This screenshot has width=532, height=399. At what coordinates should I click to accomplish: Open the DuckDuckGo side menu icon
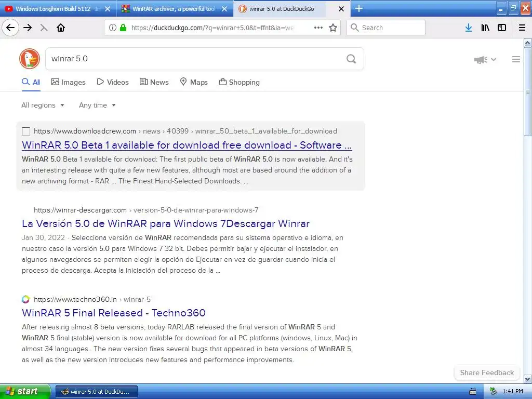click(x=516, y=59)
